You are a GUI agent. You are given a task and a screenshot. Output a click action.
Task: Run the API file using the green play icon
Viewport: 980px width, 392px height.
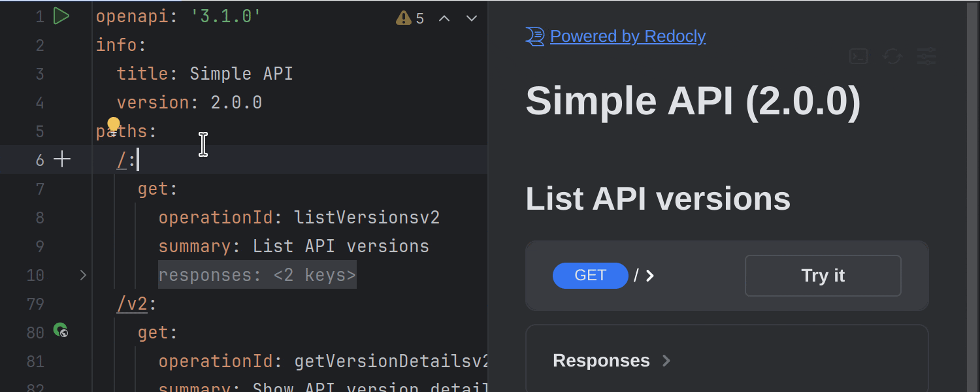click(62, 16)
